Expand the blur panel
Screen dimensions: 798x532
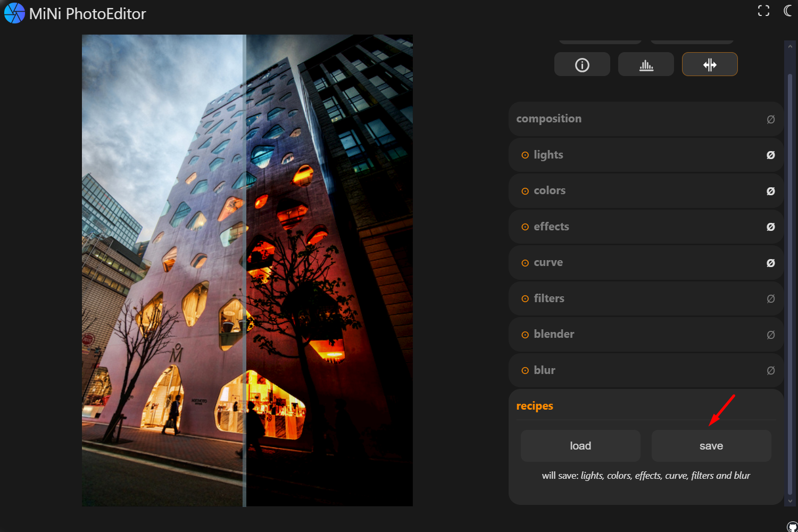click(x=646, y=370)
